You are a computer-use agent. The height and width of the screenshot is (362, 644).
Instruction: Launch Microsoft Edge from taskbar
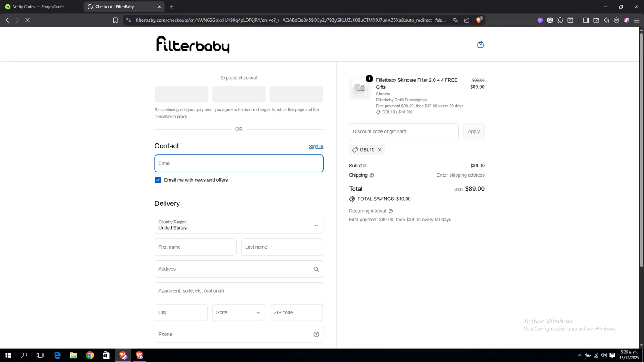(x=57, y=356)
